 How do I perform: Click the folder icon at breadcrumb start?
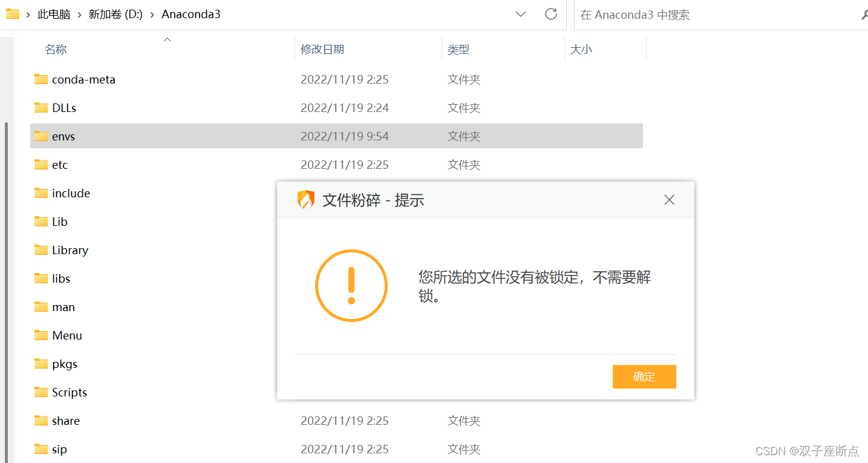(13, 13)
